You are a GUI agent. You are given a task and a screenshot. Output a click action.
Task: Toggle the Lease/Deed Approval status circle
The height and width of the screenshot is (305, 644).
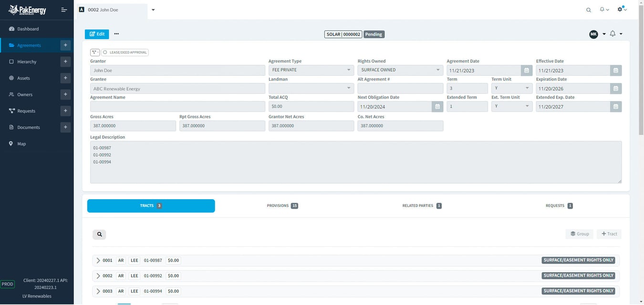(105, 52)
